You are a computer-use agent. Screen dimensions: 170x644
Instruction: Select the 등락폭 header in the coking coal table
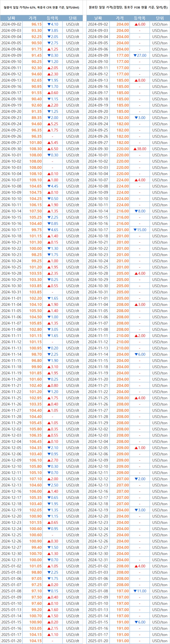pos(139,18)
